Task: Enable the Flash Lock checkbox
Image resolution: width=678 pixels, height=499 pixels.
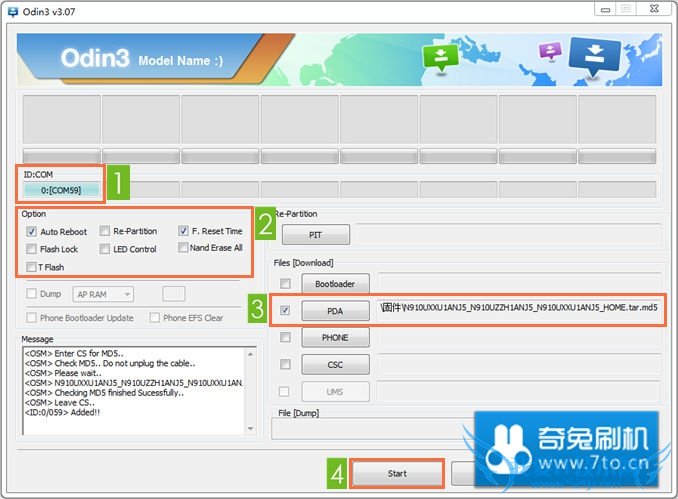Action: pos(31,249)
